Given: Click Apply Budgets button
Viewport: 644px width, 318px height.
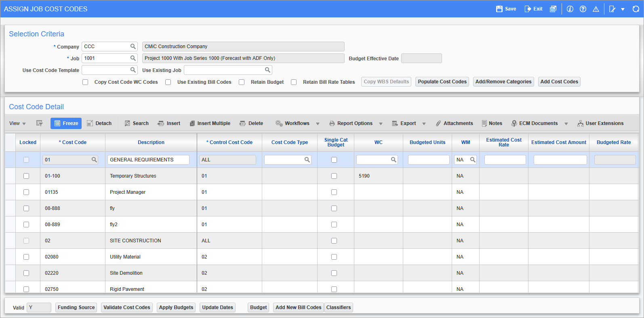Looking at the screenshot, I should [x=176, y=307].
